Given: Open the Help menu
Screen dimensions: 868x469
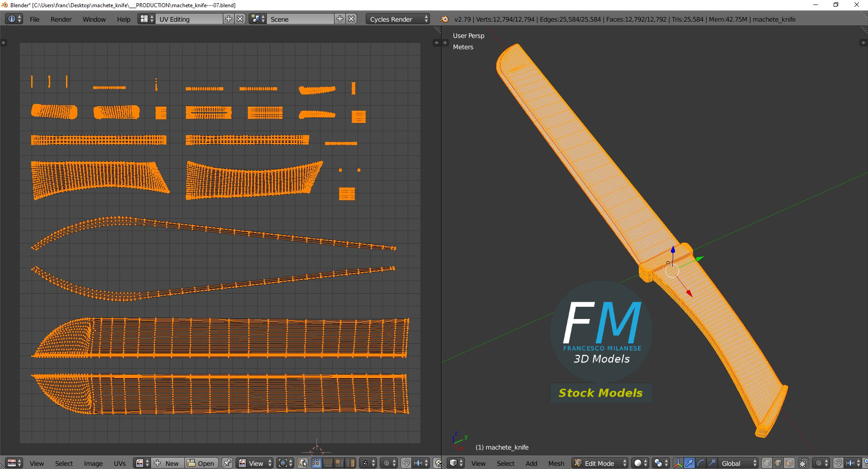Looking at the screenshot, I should coord(123,19).
